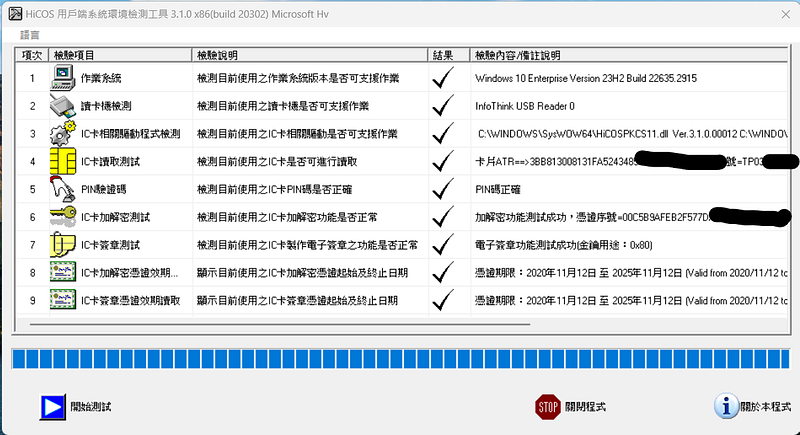
Task: Click the 項次 column header
Action: click(32, 55)
